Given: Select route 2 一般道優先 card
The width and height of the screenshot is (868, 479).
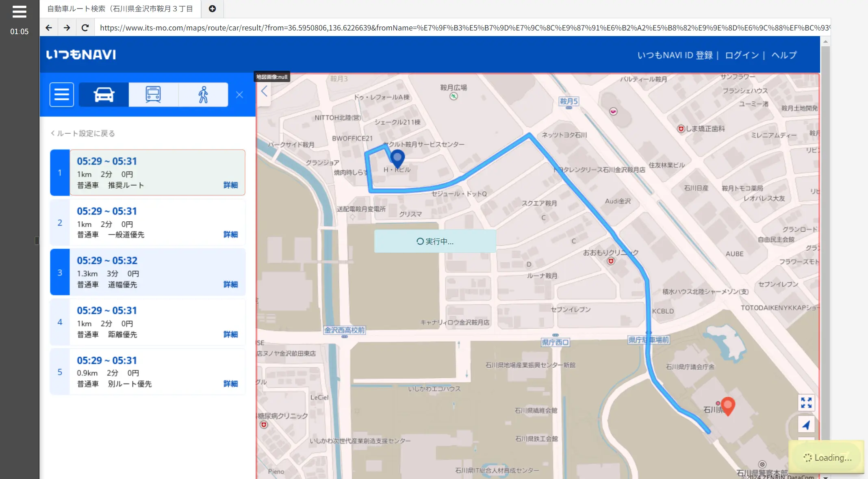Looking at the screenshot, I should click(148, 223).
